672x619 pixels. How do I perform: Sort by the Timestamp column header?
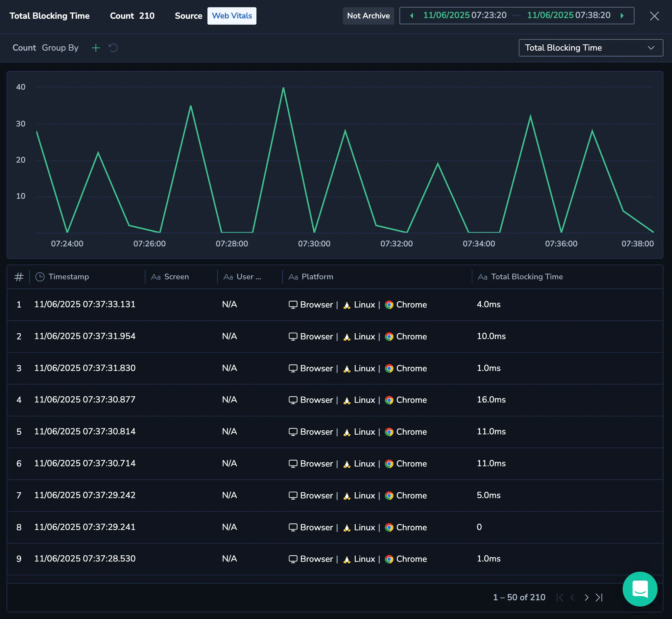69,277
